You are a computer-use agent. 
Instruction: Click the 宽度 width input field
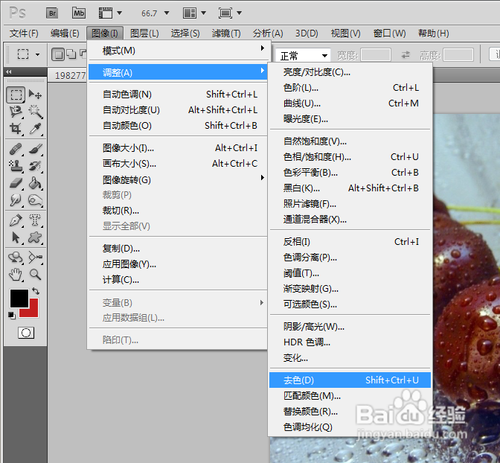(376, 55)
